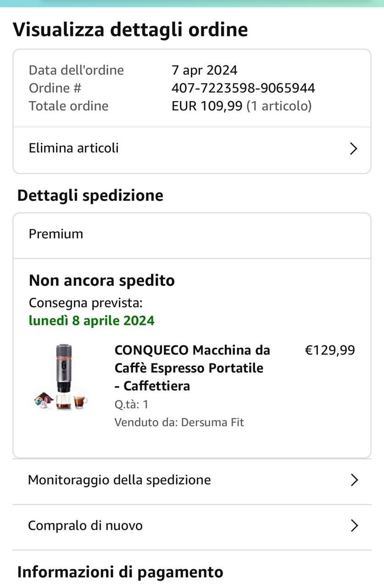
Task: Tap the chevron next to Monitoraggio della spedizione
Action: [x=354, y=481]
